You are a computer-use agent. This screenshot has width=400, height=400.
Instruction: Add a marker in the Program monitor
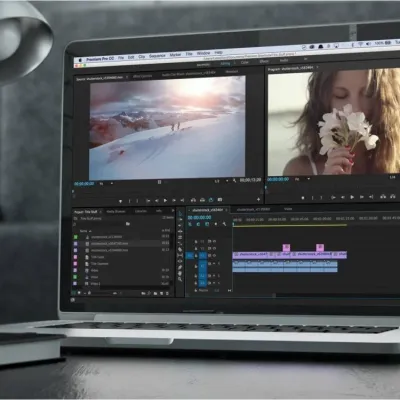pos(303,198)
